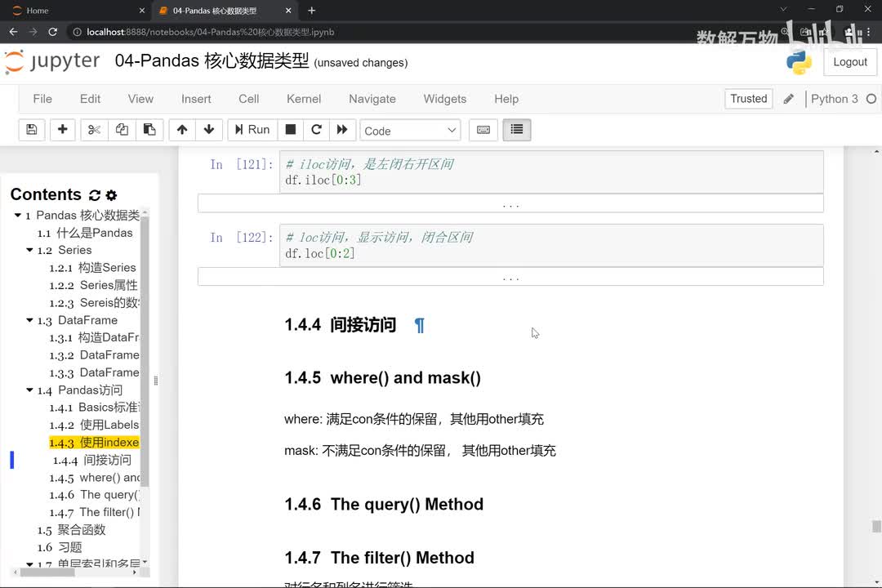The width and height of the screenshot is (882, 588).
Task: Go to 1.5 聚合函数 in Contents
Action: 71,530
